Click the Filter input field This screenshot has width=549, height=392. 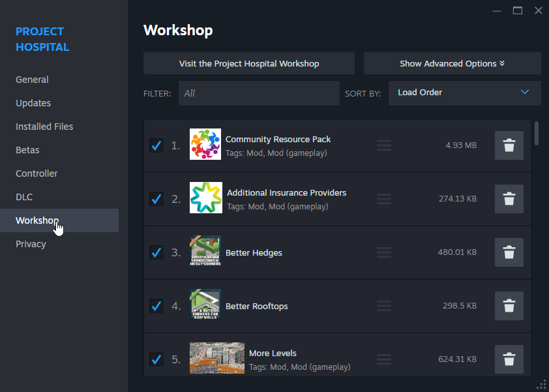point(259,93)
